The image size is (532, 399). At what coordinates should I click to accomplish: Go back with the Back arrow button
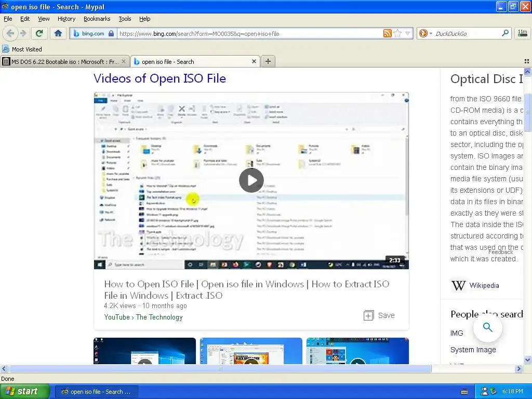(10, 33)
